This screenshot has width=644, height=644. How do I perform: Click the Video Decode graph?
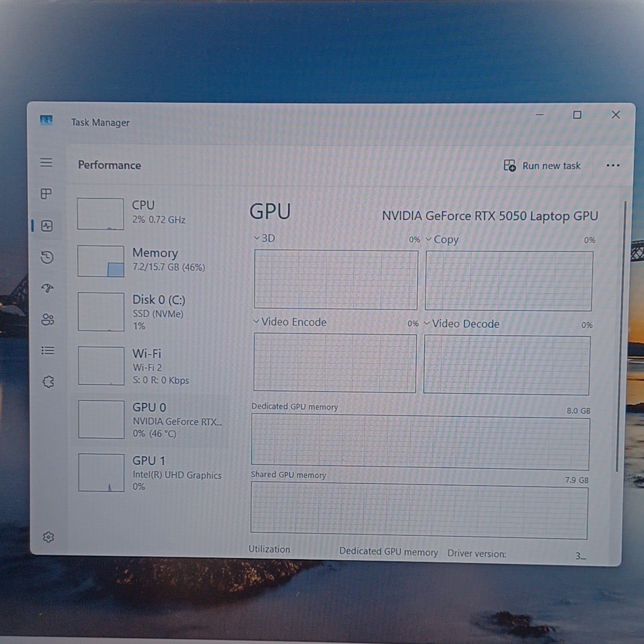click(507, 365)
